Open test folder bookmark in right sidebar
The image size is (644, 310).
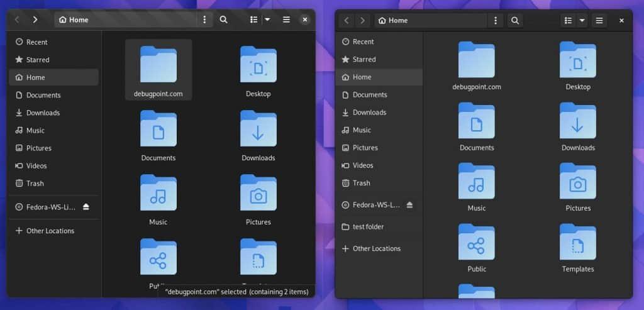tap(368, 226)
